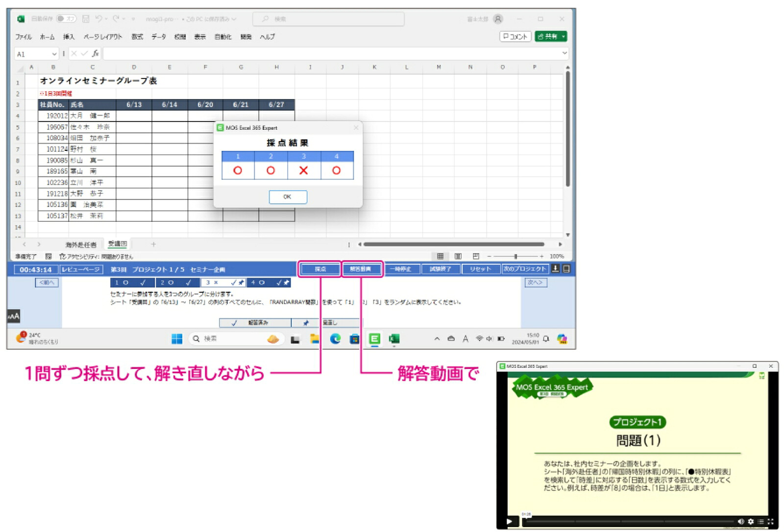
Task: Click the Redo arrow icon
Action: click(116, 19)
